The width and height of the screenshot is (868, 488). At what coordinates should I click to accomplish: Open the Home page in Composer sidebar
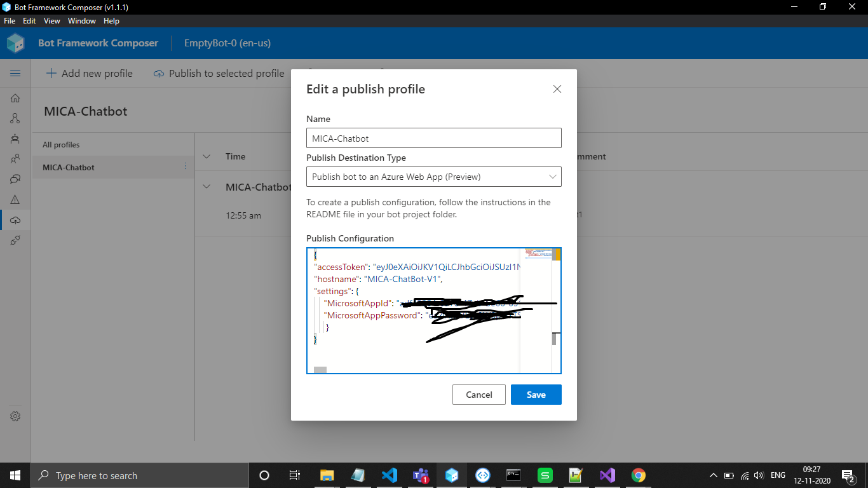[16, 98]
